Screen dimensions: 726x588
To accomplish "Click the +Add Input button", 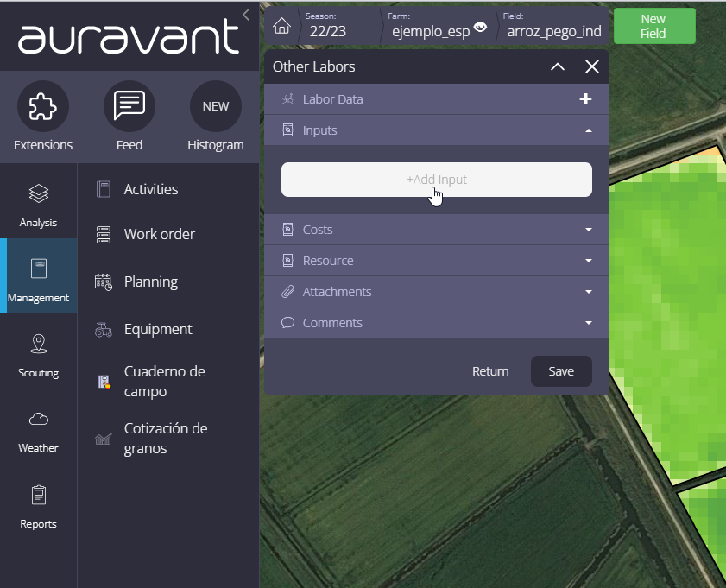I will click(437, 180).
